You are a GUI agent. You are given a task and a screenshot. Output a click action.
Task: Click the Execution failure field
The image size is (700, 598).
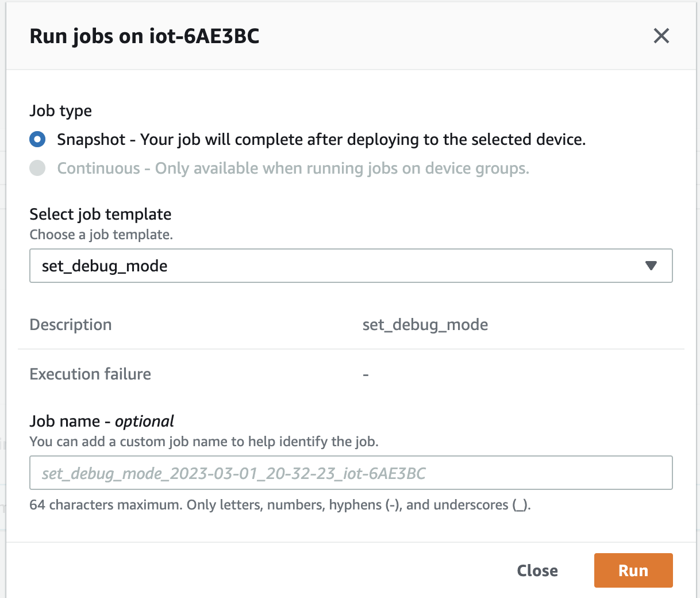pos(90,374)
